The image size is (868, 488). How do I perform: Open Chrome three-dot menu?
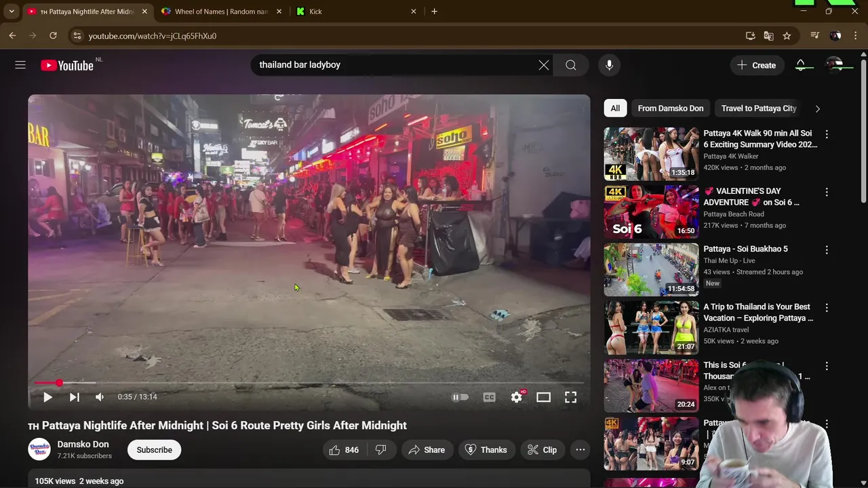pyautogui.click(x=856, y=36)
